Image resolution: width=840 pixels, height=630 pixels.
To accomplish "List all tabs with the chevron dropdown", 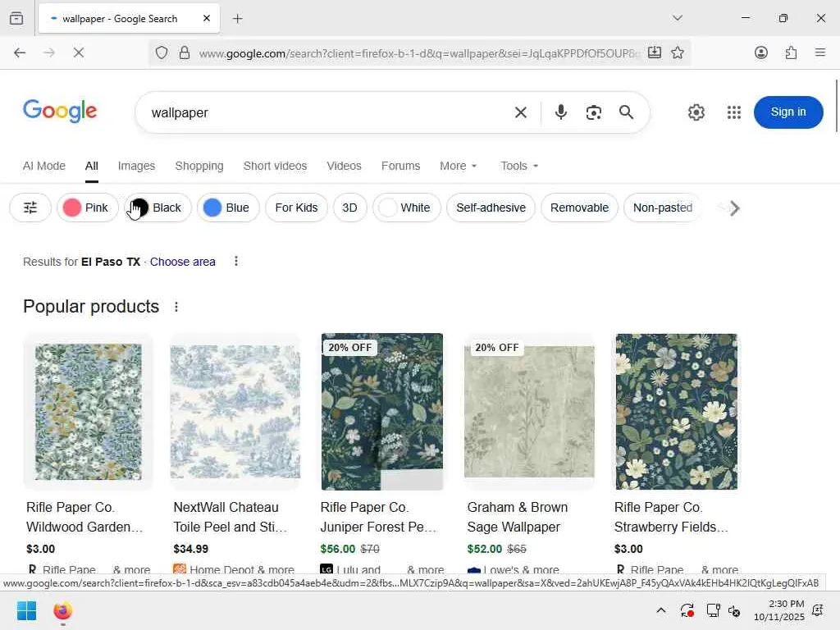I will pyautogui.click(x=678, y=18).
